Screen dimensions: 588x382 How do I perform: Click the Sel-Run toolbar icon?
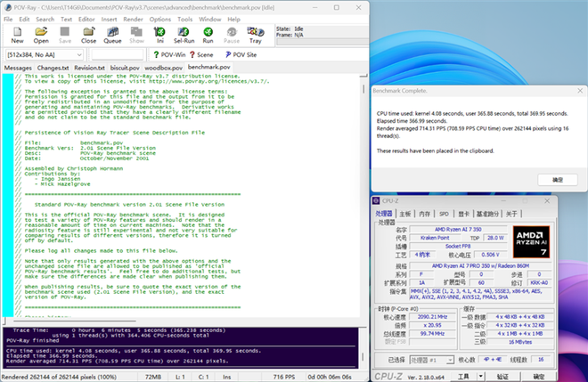[184, 35]
